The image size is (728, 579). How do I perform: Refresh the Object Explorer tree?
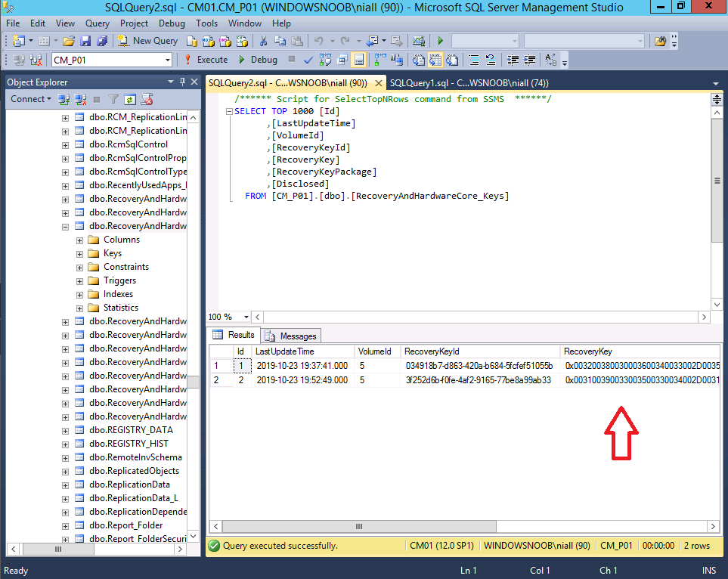pos(130,99)
